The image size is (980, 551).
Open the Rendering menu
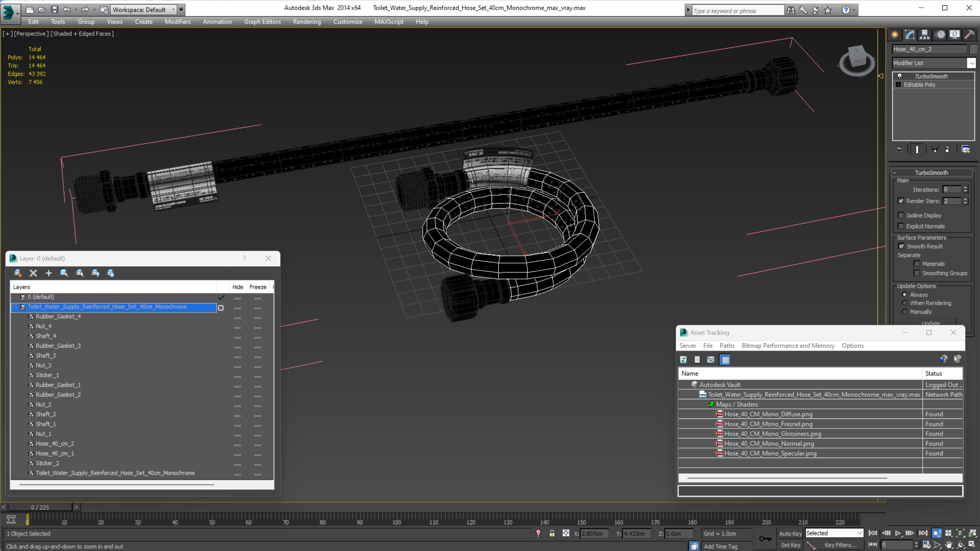[307, 22]
